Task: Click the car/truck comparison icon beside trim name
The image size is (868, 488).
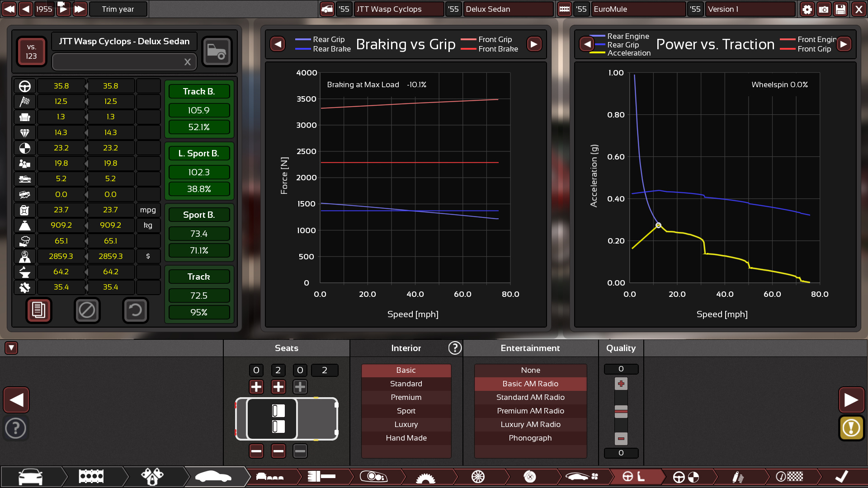Action: pyautogui.click(x=217, y=52)
